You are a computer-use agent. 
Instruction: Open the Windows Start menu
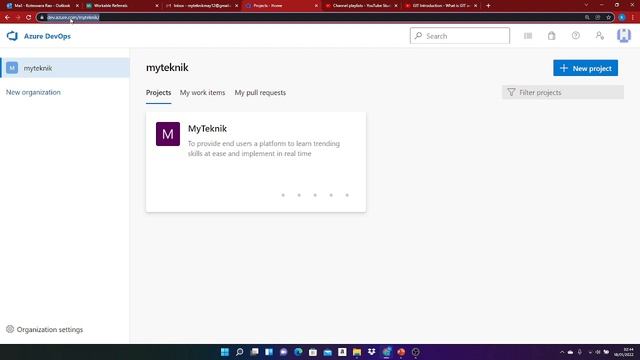pos(224,352)
